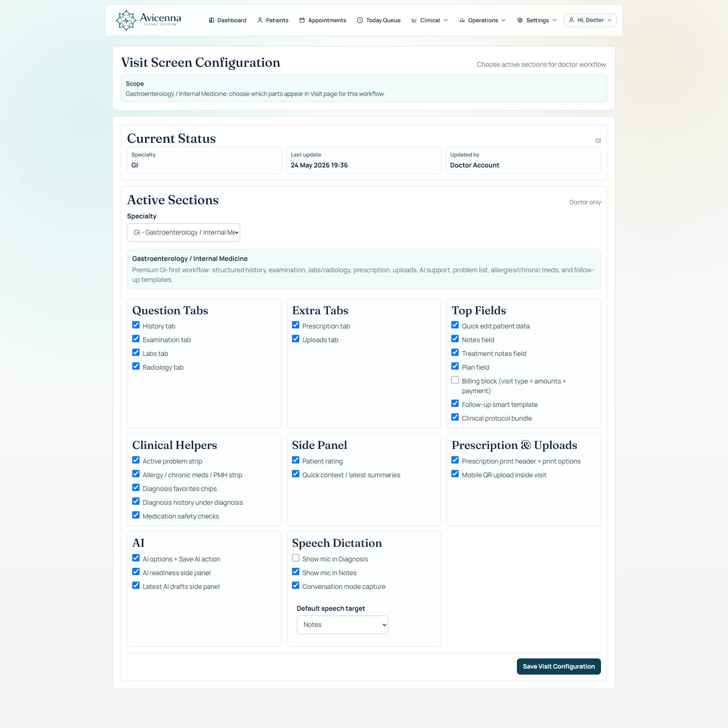The width and height of the screenshot is (728, 728).
Task: Click the 'Doctor only' label
Action: (x=585, y=202)
